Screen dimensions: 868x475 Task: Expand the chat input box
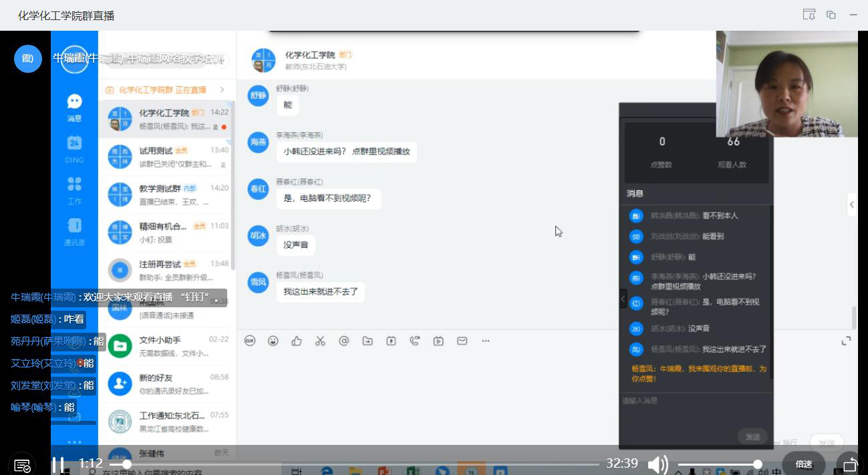click(846, 341)
